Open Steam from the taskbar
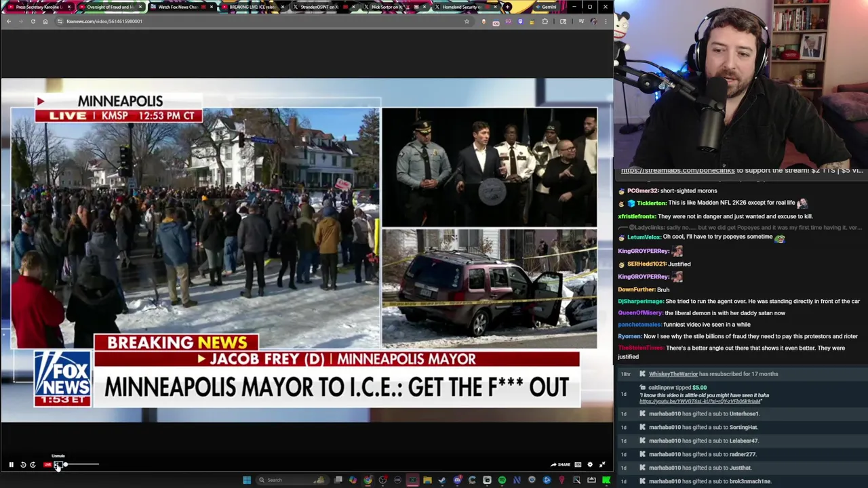This screenshot has height=488, width=868. pos(442,480)
